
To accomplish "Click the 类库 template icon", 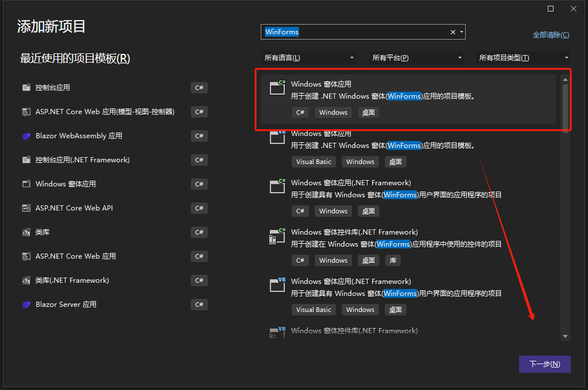I will pos(26,232).
